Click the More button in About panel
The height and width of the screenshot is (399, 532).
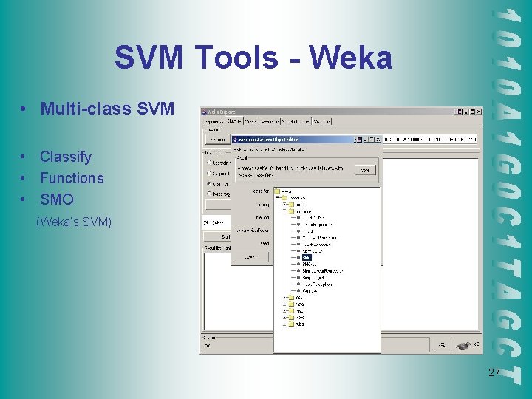(366, 170)
